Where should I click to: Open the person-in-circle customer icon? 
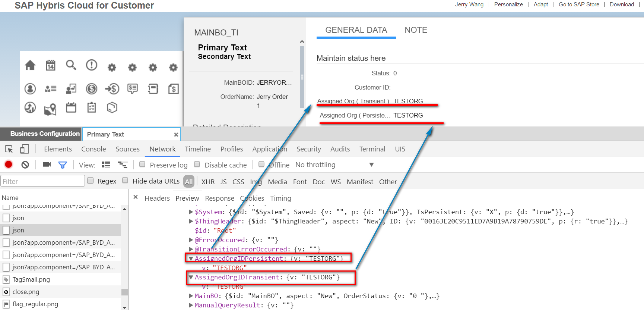click(x=30, y=89)
